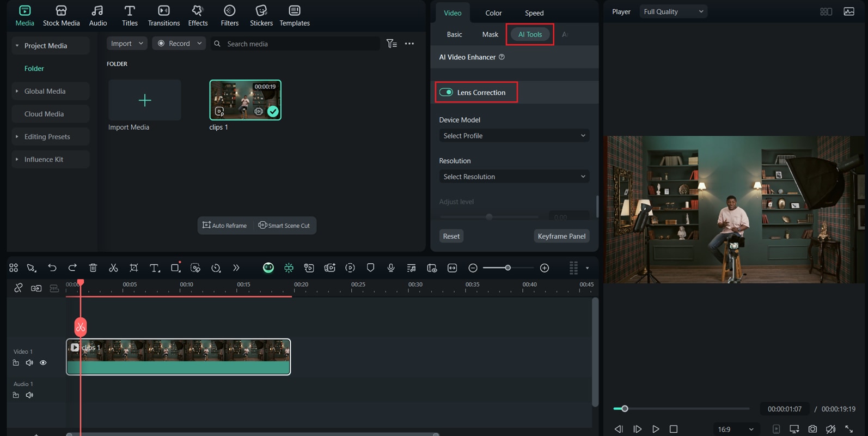Click the Search media field
The width and height of the screenshot is (868, 436).
[296, 44]
